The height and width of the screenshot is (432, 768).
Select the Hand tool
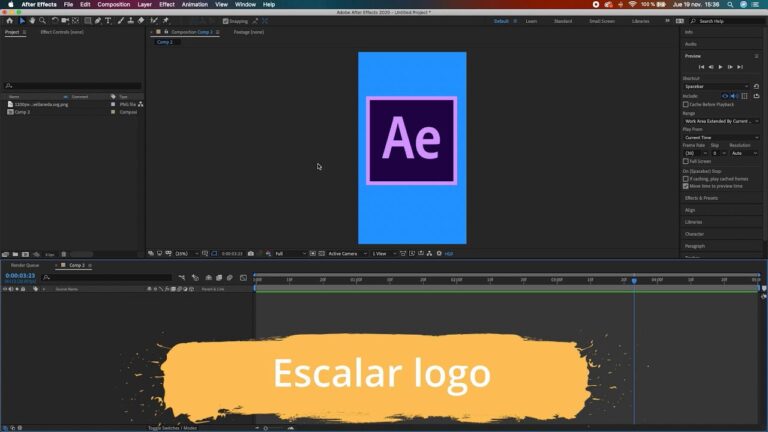(x=32, y=21)
